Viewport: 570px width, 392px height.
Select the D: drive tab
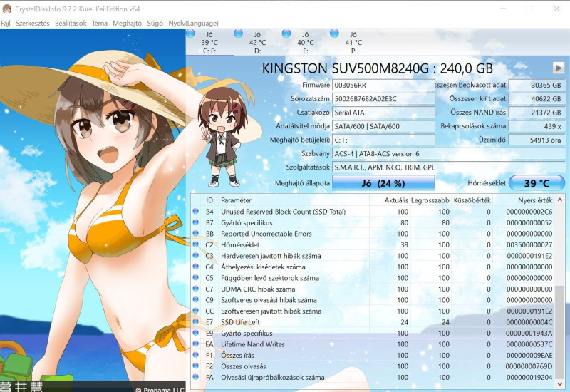coord(257,43)
